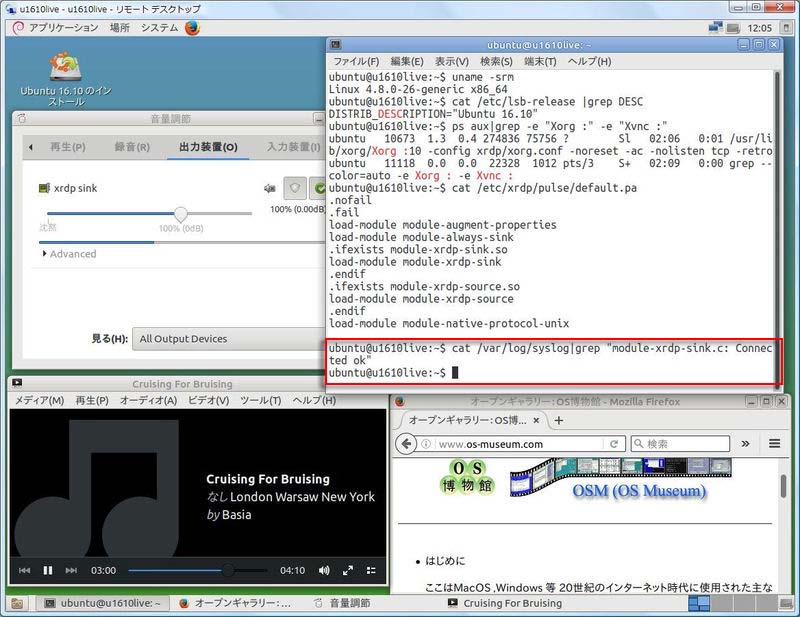The image size is (800, 617).
Task: Click the OSM (OS Museum) film strip banner
Action: [x=621, y=478]
